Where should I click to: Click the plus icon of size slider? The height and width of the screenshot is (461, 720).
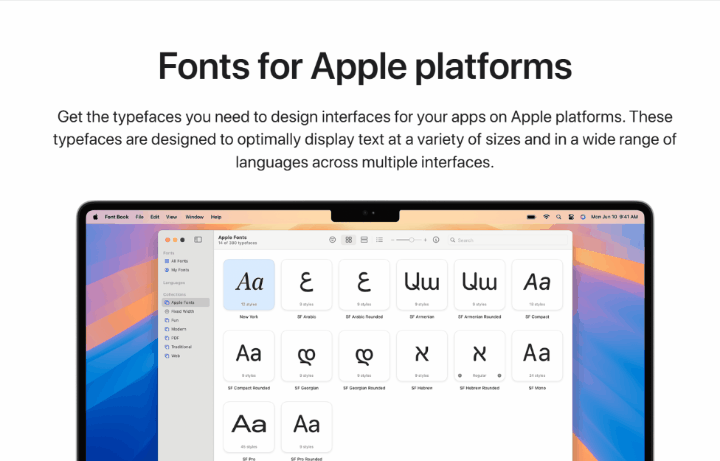(425, 240)
